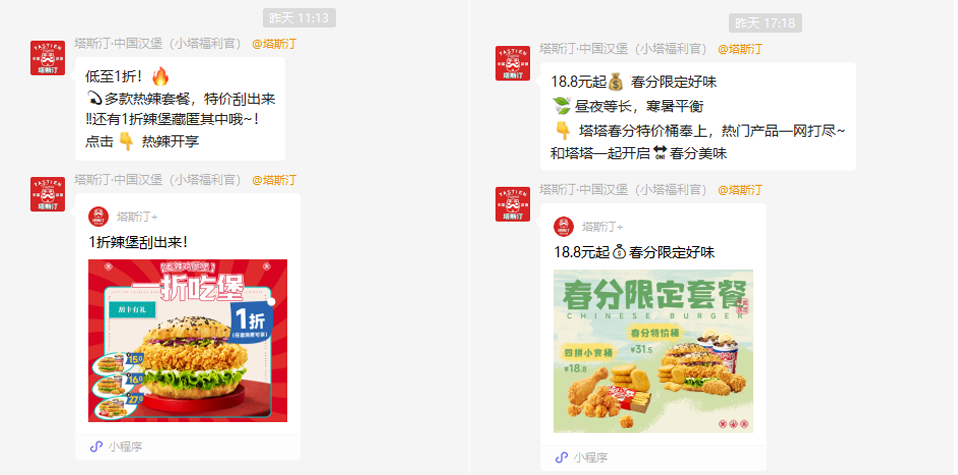Click the 18.8元起 春分限定好味 card title

click(x=634, y=252)
